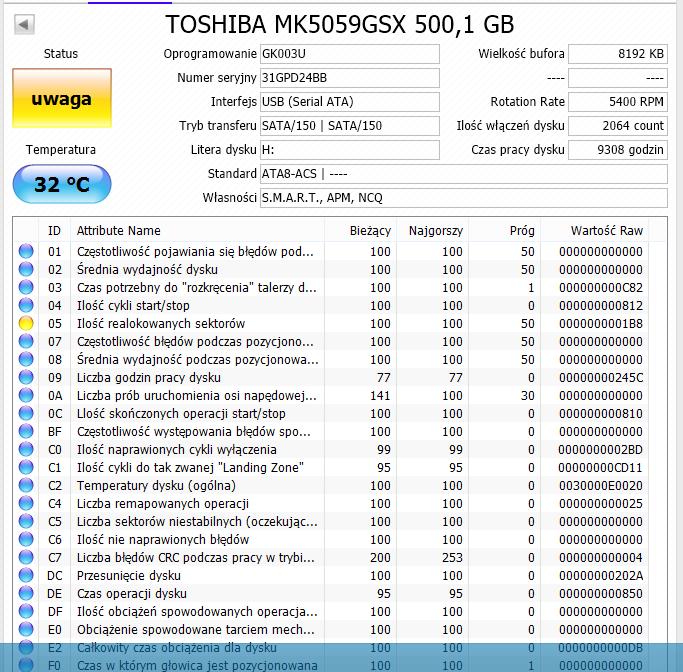Click the Próg column header
This screenshot has height=672, width=683.
coord(504,230)
